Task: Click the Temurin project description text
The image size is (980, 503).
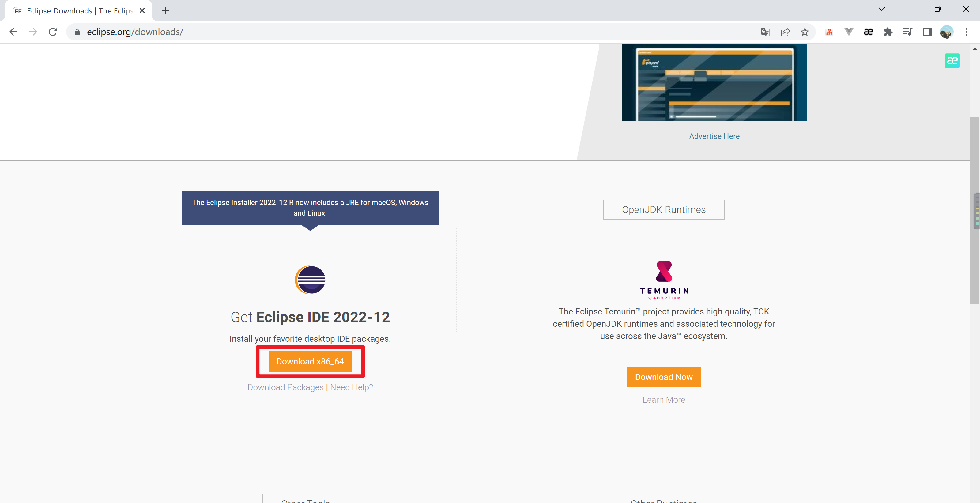Action: click(664, 324)
